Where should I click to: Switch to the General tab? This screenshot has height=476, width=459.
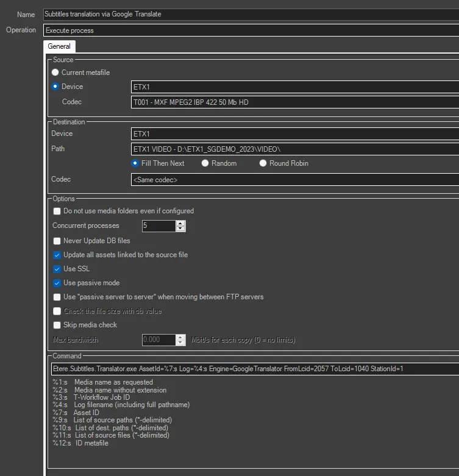59,46
